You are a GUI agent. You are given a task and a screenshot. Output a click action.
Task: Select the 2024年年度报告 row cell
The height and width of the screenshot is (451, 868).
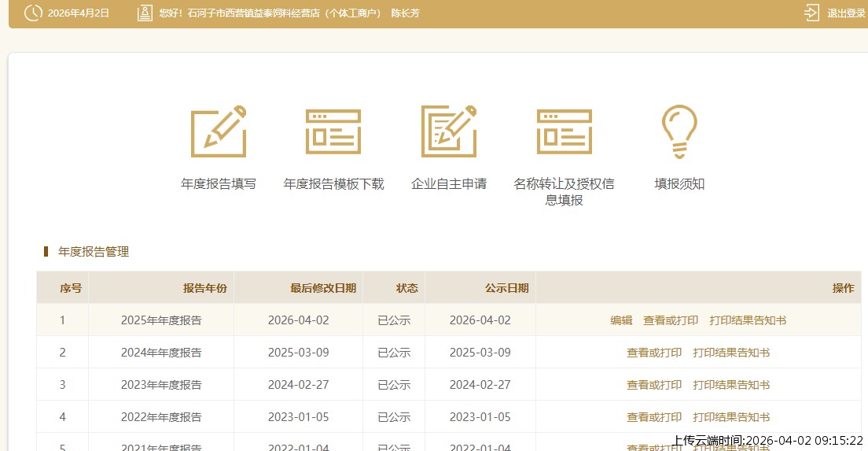coord(161,353)
